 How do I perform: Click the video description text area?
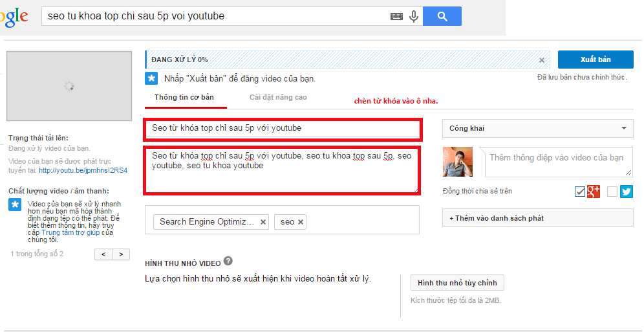tap(283, 170)
